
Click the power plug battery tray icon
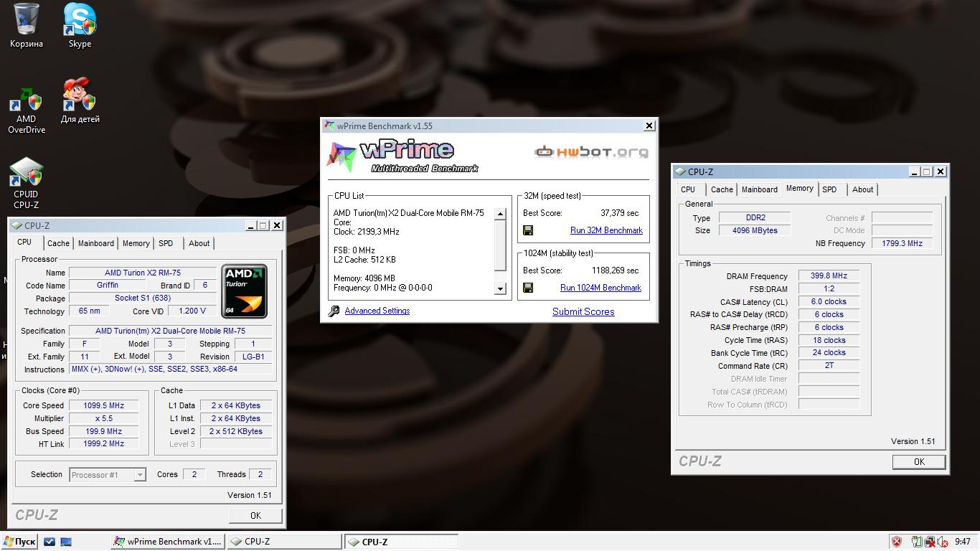click(917, 542)
